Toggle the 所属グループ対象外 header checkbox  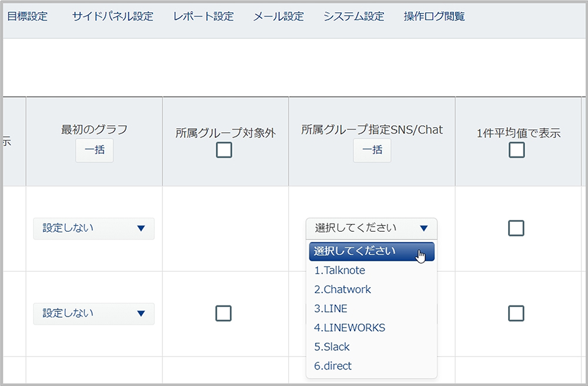(x=224, y=150)
